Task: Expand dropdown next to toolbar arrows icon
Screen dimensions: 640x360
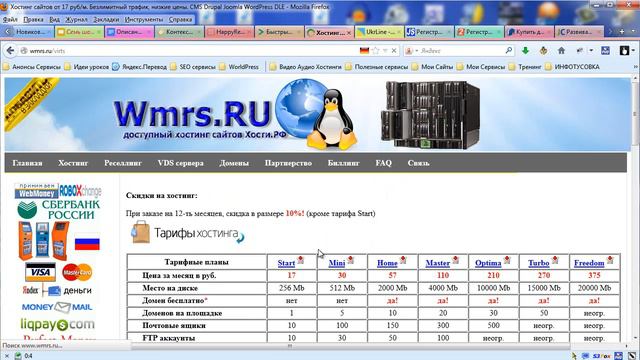Action: click(x=591, y=51)
